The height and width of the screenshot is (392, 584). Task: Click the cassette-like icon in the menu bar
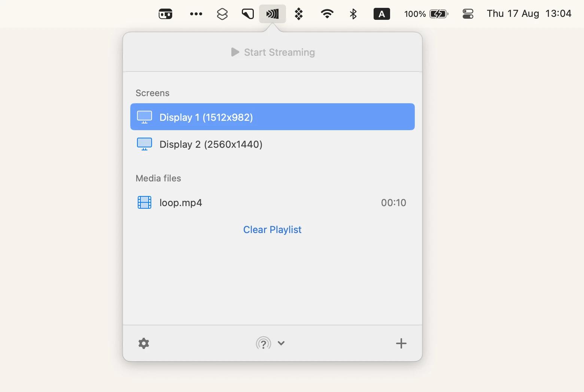tap(165, 14)
